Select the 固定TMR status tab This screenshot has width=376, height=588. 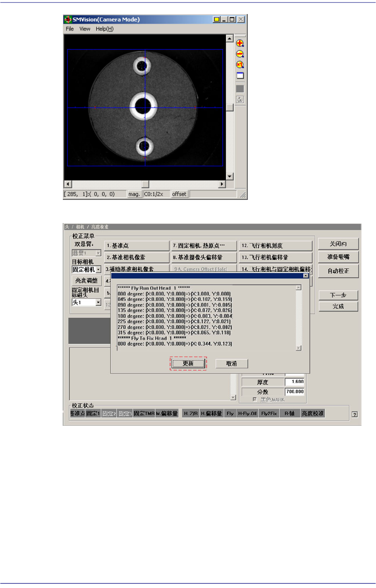coord(144,413)
